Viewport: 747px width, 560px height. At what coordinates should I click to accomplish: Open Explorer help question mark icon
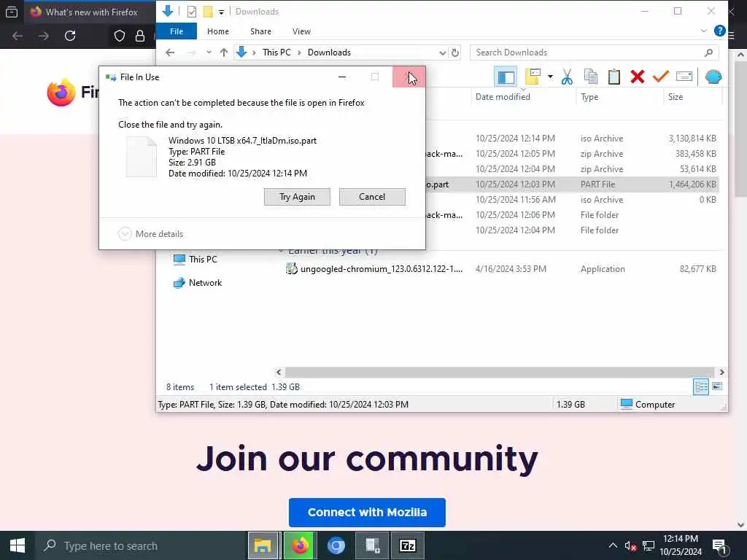pos(719,31)
